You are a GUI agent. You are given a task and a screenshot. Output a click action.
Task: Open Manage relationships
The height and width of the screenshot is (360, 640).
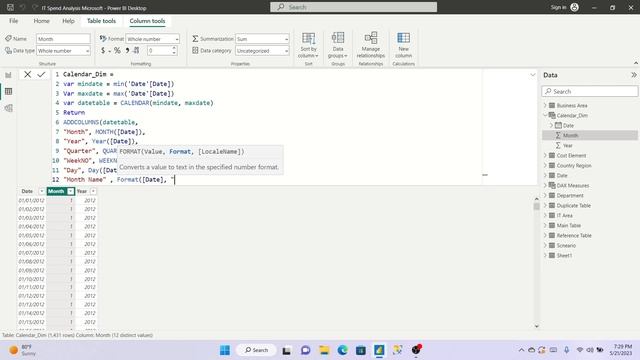[x=371, y=45]
